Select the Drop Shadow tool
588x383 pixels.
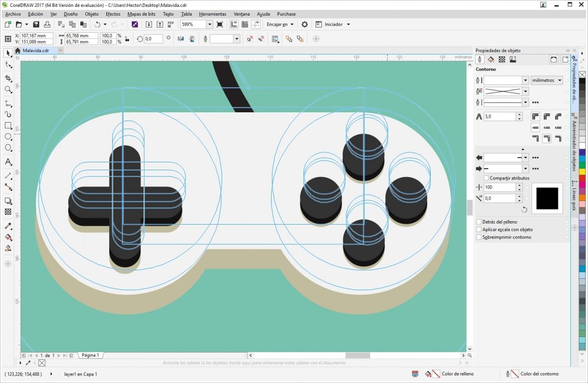[x=8, y=201]
